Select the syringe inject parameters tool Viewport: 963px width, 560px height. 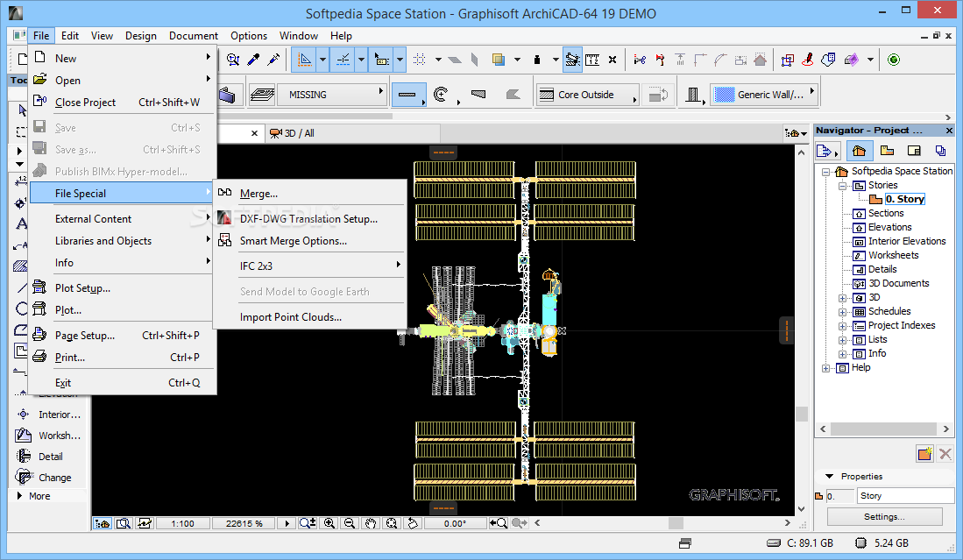[274, 60]
